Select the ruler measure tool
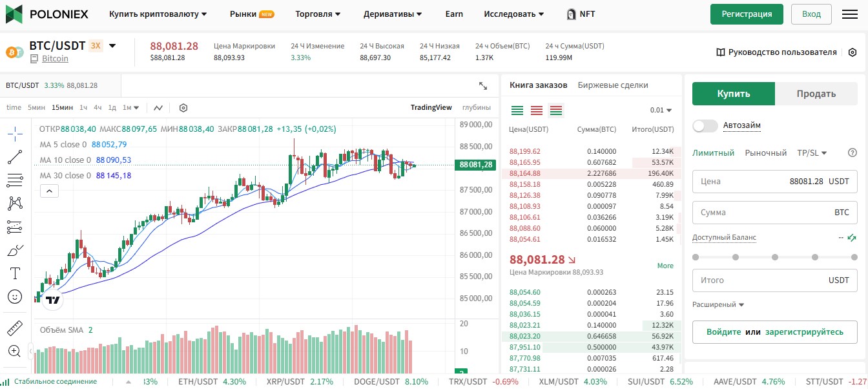868x389 pixels. 15,328
